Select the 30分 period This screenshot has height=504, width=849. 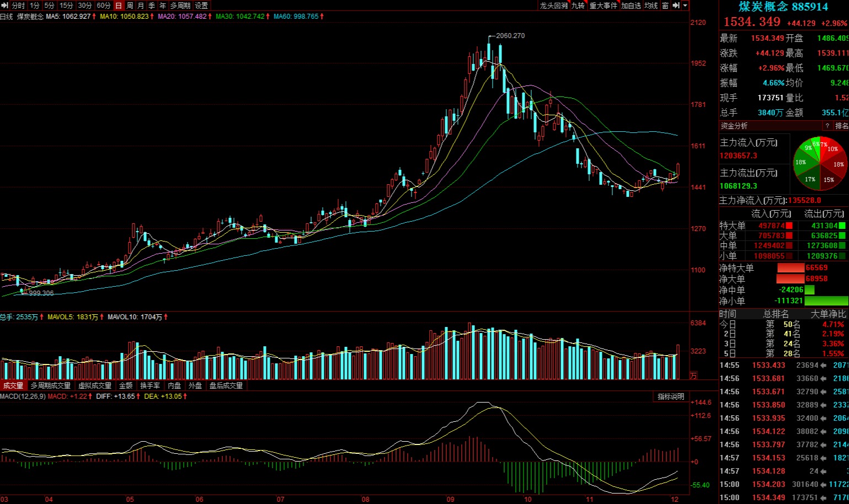click(85, 6)
